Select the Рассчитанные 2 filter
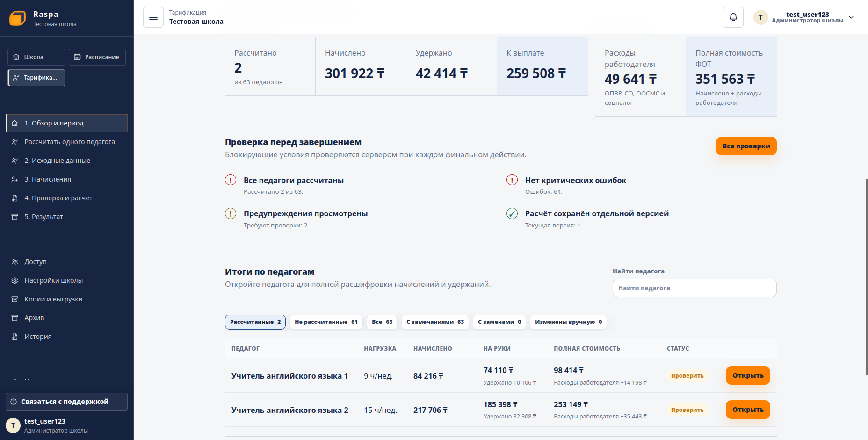The width and height of the screenshot is (868, 440). (255, 322)
